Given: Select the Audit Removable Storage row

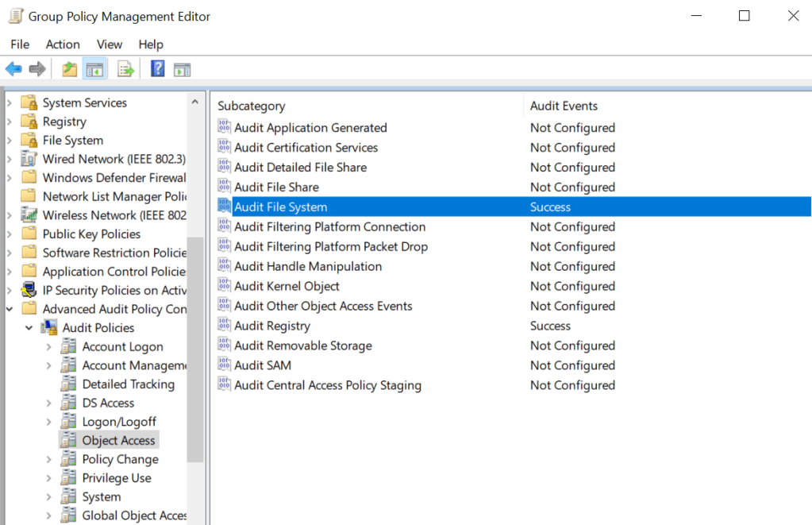Looking at the screenshot, I should pos(302,345).
